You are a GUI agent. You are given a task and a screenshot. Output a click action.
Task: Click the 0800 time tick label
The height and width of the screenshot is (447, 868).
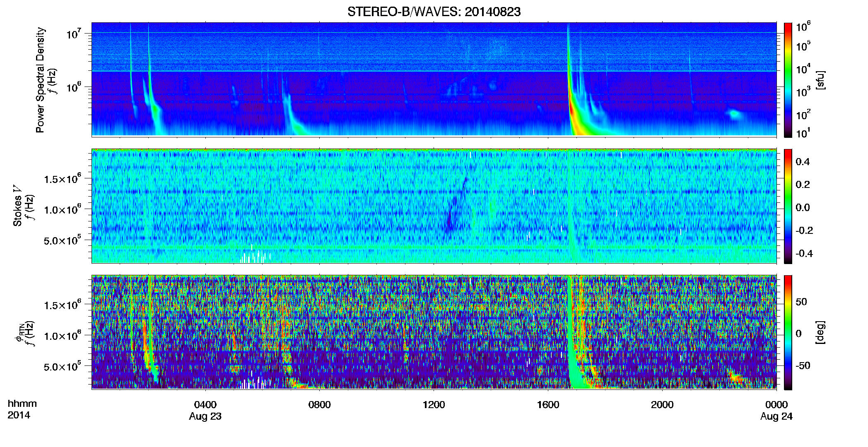(320, 405)
